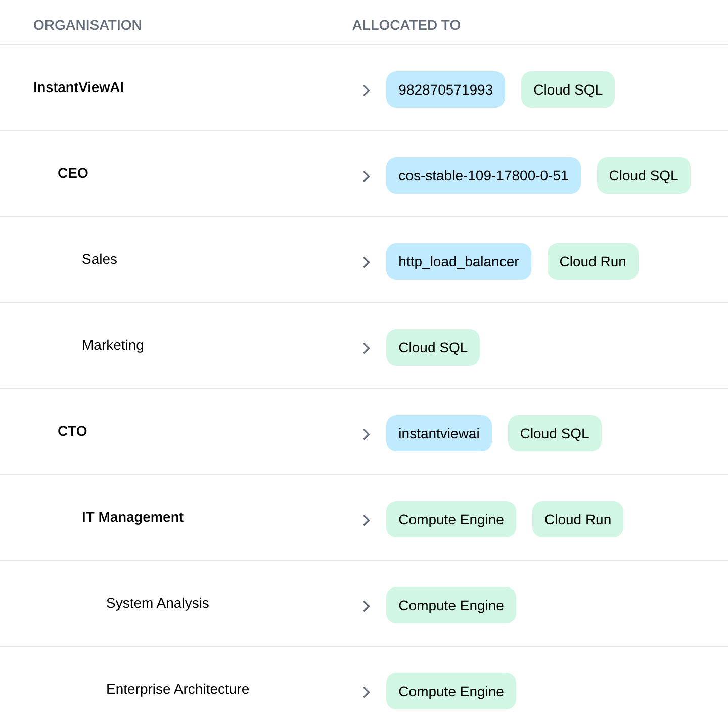
Task: Select the InstantViewAI organisation name
Action: pyautogui.click(x=78, y=87)
